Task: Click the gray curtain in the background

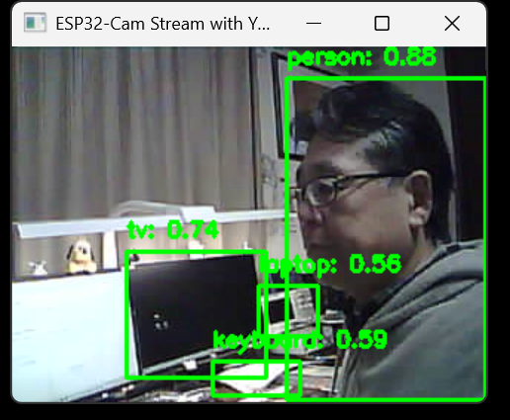Action: coord(131,131)
